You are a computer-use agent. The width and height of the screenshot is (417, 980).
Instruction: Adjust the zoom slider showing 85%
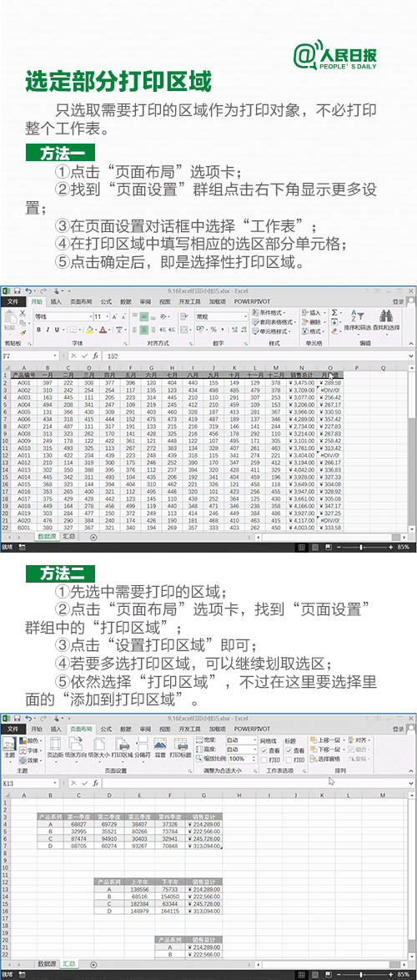click(x=361, y=547)
